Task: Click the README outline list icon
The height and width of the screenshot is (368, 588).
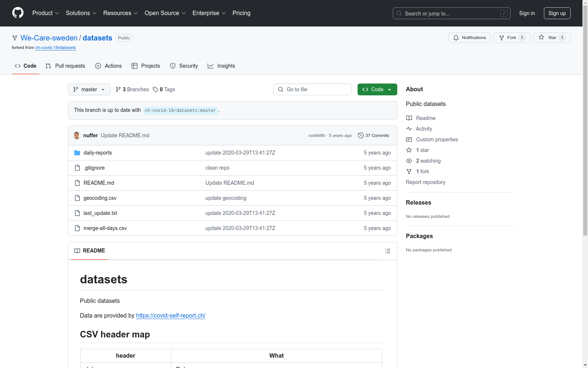Action: click(x=387, y=251)
